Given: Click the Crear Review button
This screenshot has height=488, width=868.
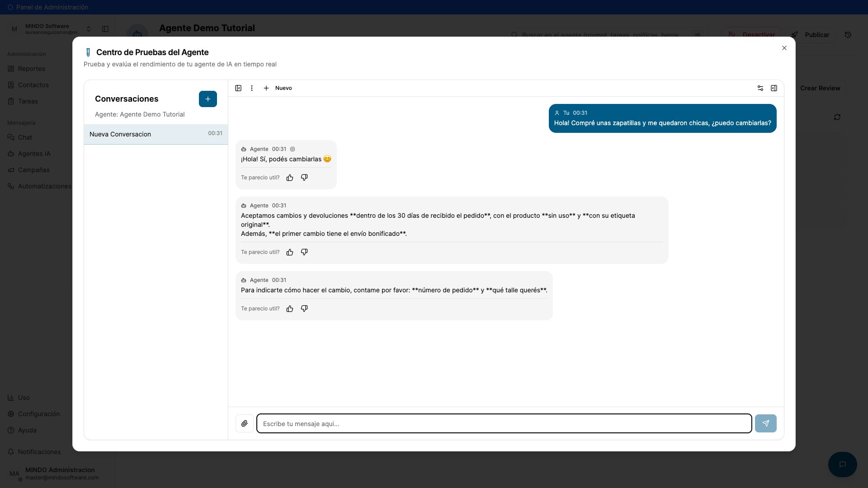Looking at the screenshot, I should click(820, 88).
